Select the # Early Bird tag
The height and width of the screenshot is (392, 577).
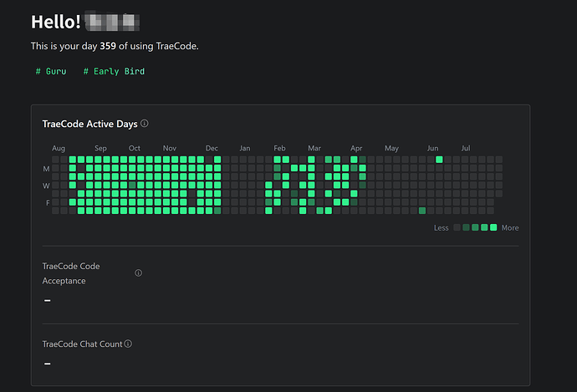(x=114, y=71)
